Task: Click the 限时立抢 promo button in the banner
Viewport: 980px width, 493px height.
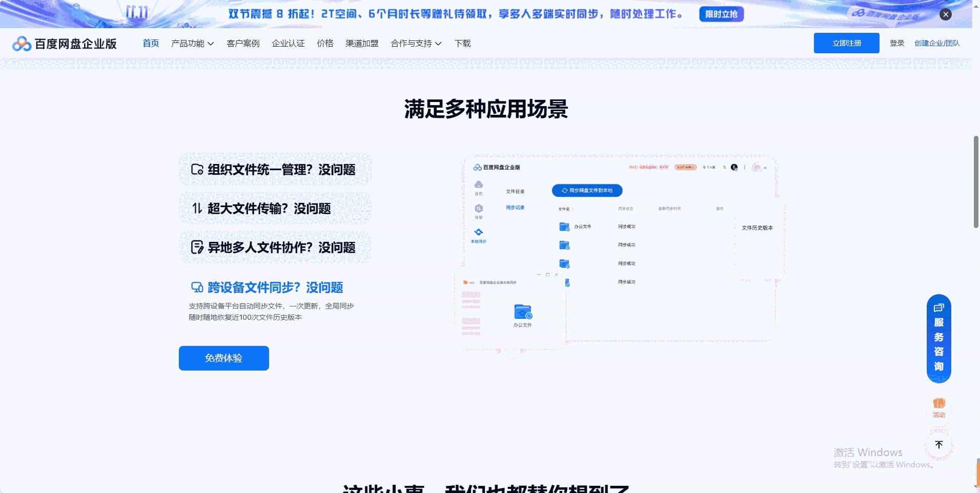Action: click(x=721, y=14)
